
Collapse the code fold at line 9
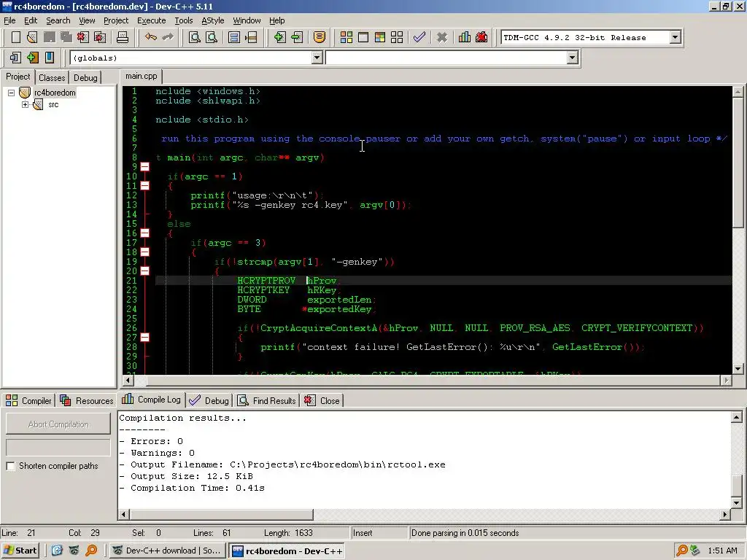[145, 167]
